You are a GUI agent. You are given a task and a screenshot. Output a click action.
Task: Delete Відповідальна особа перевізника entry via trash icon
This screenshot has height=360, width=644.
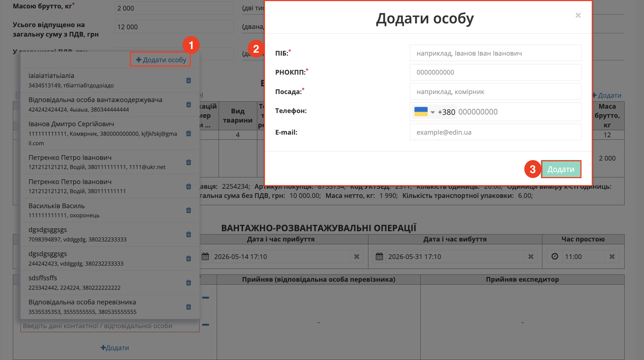(189, 307)
